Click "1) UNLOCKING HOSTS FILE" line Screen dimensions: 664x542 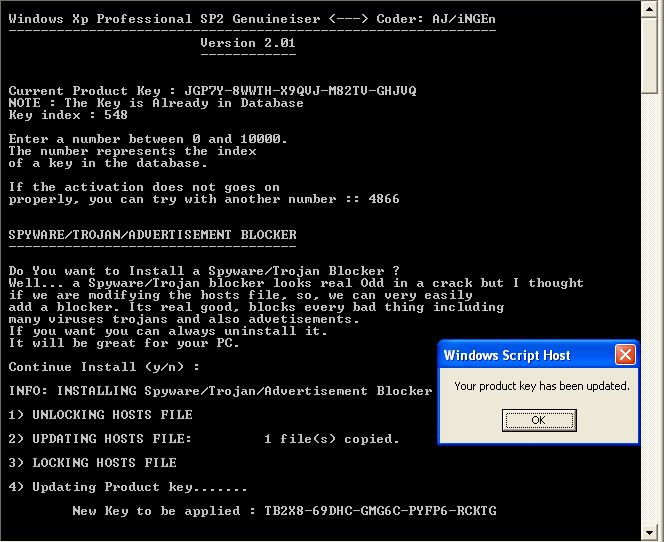pyautogui.click(x=100, y=415)
